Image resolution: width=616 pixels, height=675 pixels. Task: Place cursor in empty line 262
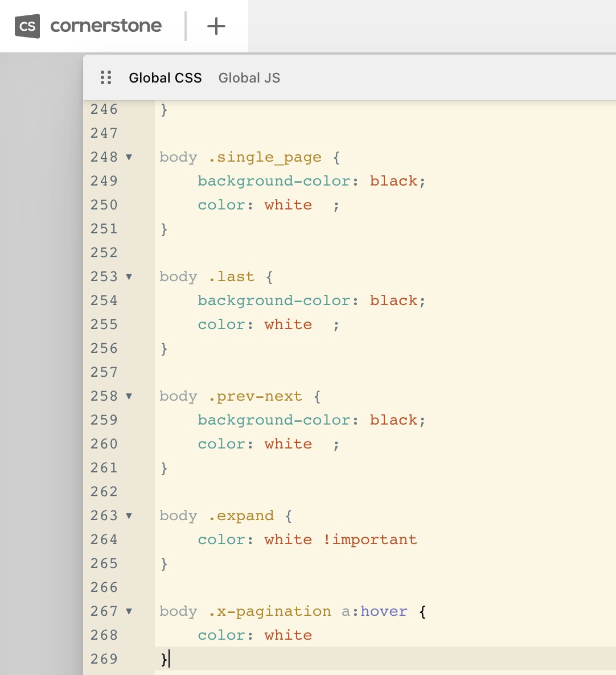tap(342, 492)
